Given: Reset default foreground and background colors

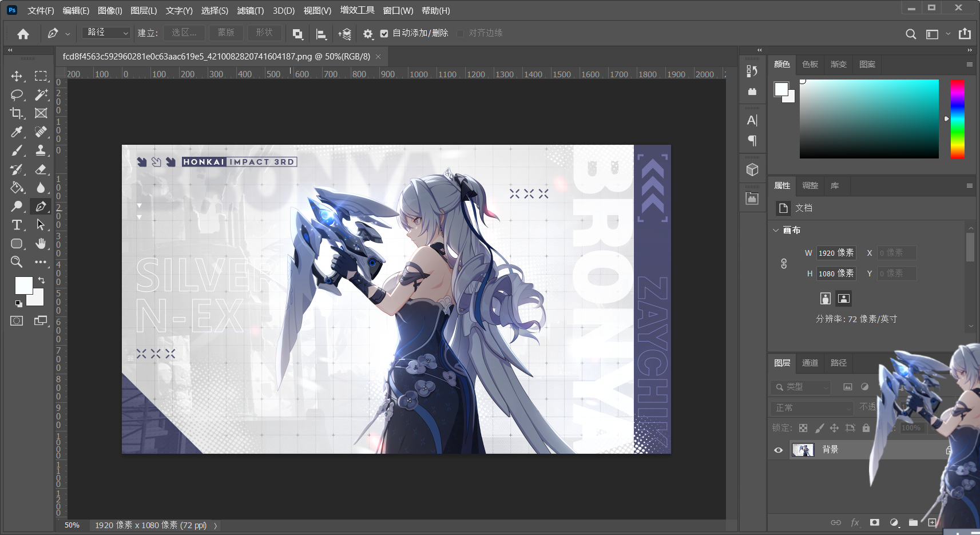Looking at the screenshot, I should coord(18,303).
